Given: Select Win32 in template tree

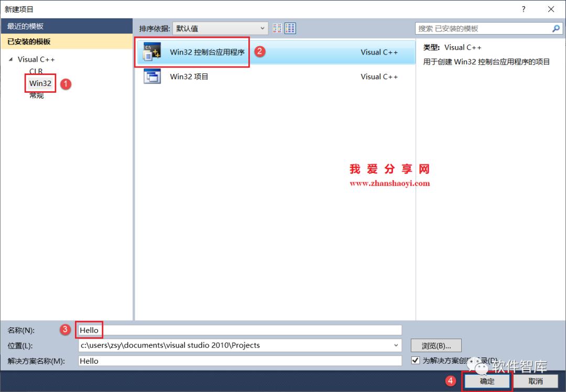Looking at the screenshot, I should [40, 83].
